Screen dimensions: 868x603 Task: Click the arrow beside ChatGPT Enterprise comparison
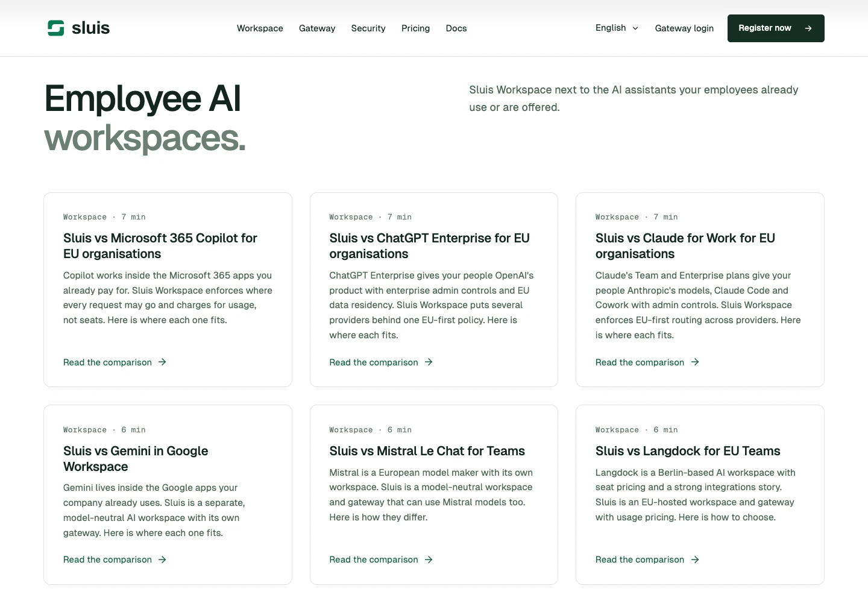coord(429,362)
